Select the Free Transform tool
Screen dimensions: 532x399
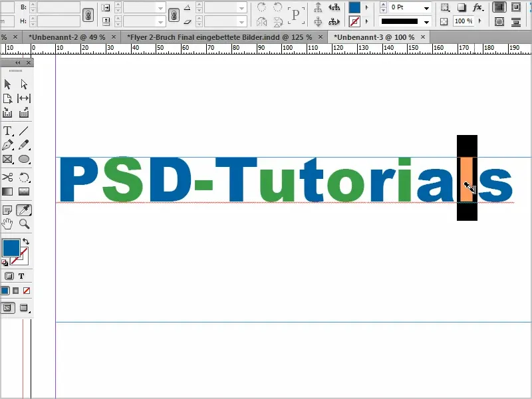coord(24,177)
